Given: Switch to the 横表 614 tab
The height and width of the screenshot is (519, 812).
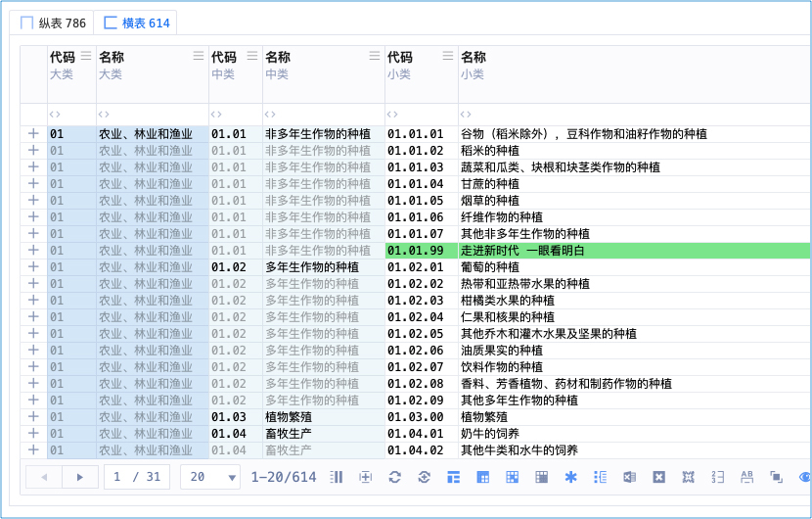Looking at the screenshot, I should pyautogui.click(x=136, y=23).
